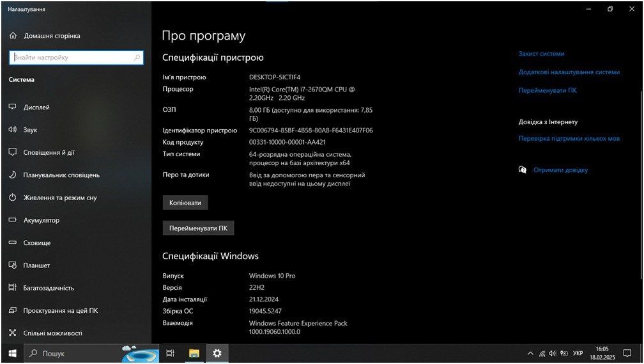
Task: Open Планувальник сповіщень moon icon
Action: pos(13,175)
